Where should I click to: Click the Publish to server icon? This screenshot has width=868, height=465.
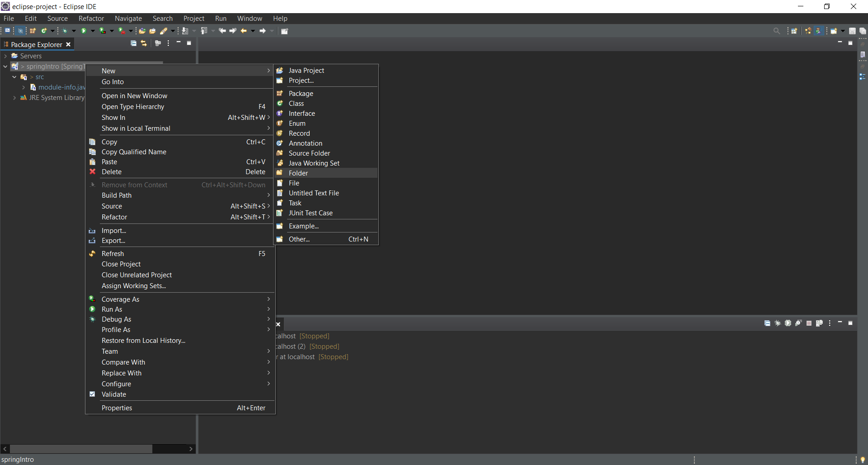[819, 323]
